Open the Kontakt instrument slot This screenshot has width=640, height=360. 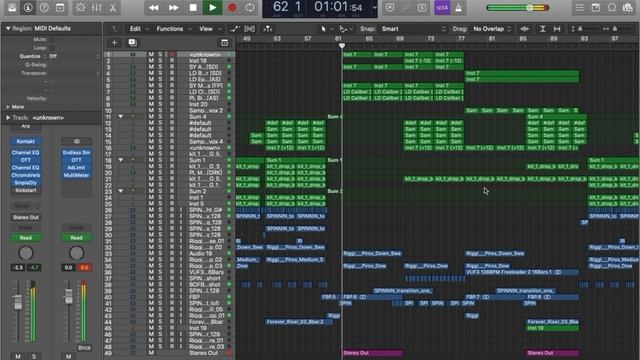tap(26, 141)
